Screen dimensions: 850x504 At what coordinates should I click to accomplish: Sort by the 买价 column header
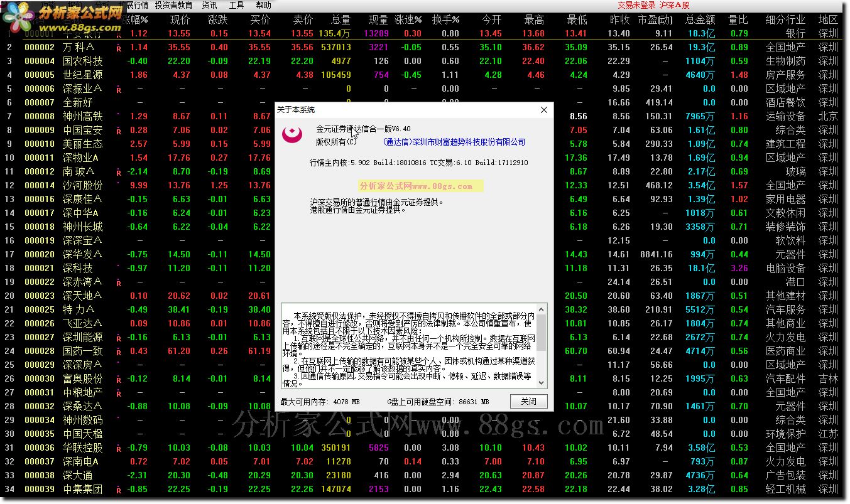260,20
